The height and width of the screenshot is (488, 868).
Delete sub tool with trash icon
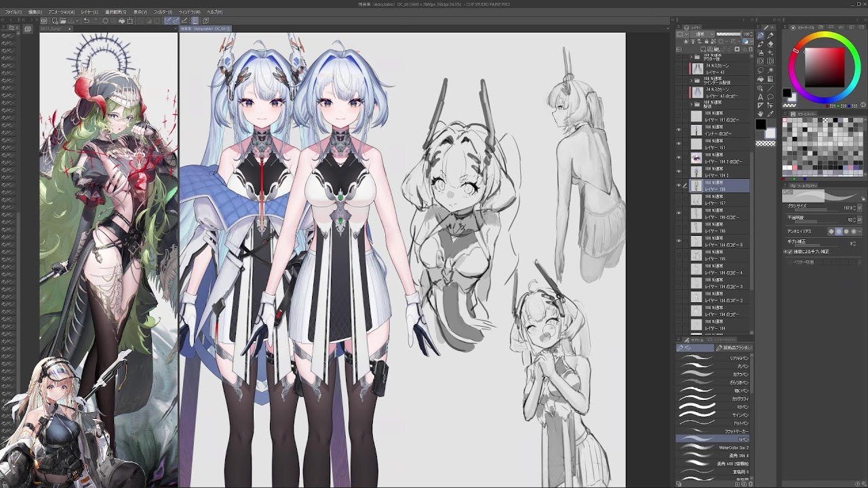coord(751,484)
